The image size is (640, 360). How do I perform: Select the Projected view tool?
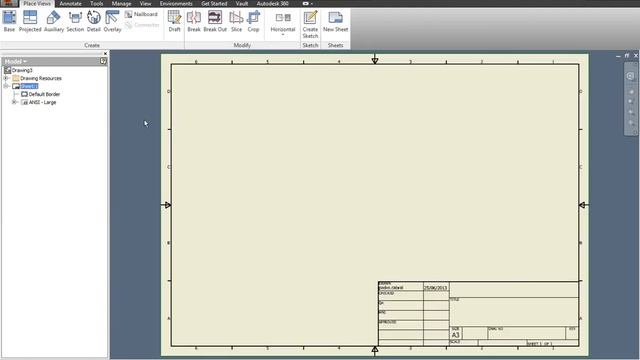tap(30, 22)
